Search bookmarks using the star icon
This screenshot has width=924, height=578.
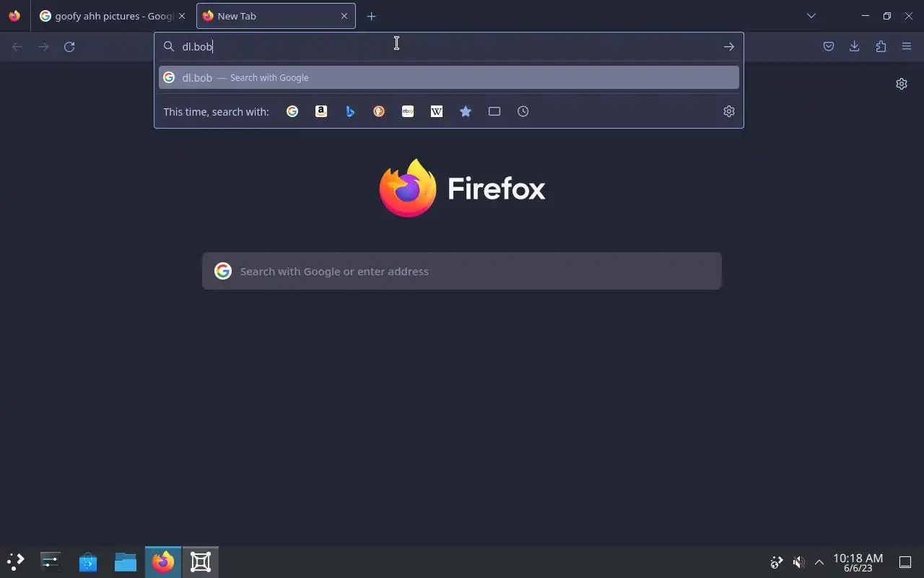coord(466,111)
